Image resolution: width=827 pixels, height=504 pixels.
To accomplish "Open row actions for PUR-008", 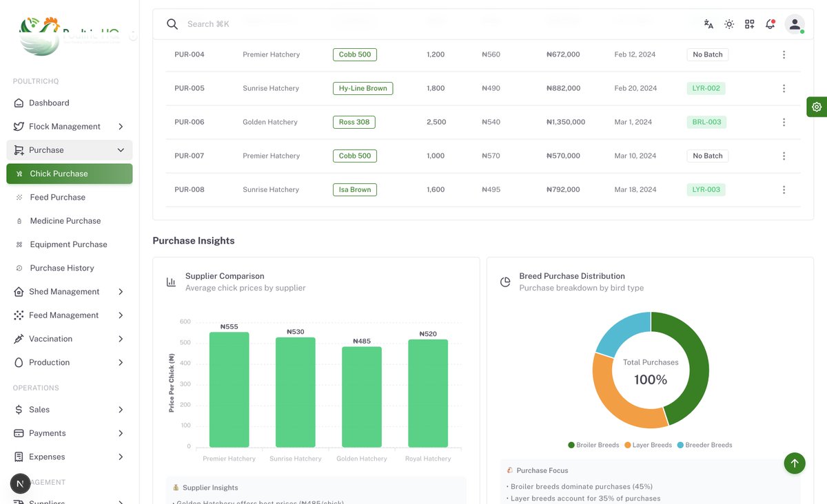I will coord(784,189).
